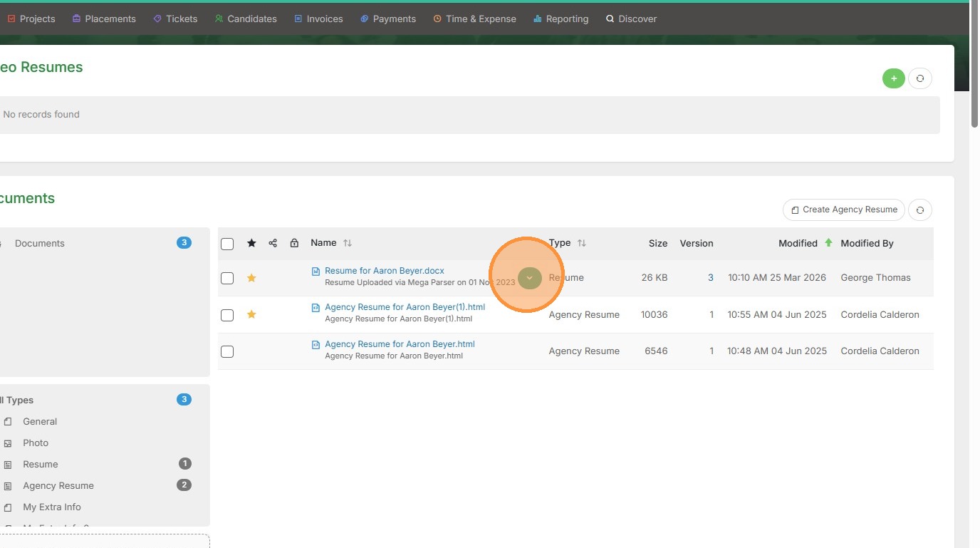Screen dimensions: 980x548
Task: Toggle the select all documents checkbox
Action: (x=227, y=244)
